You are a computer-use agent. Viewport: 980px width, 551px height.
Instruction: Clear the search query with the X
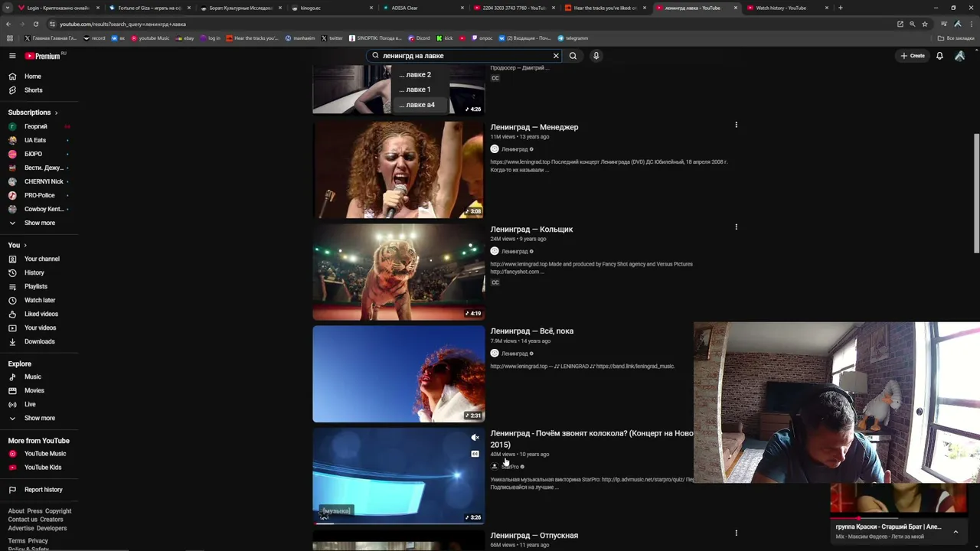tap(556, 56)
